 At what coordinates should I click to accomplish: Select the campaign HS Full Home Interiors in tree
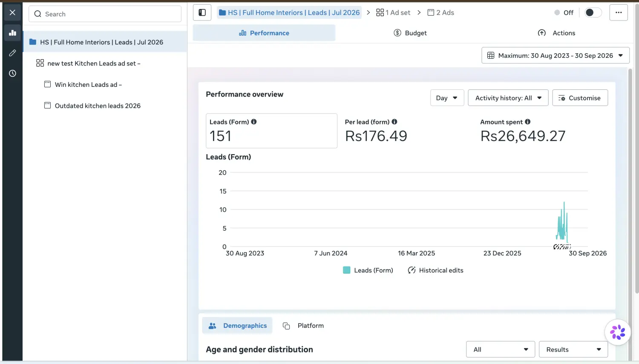pos(105,42)
